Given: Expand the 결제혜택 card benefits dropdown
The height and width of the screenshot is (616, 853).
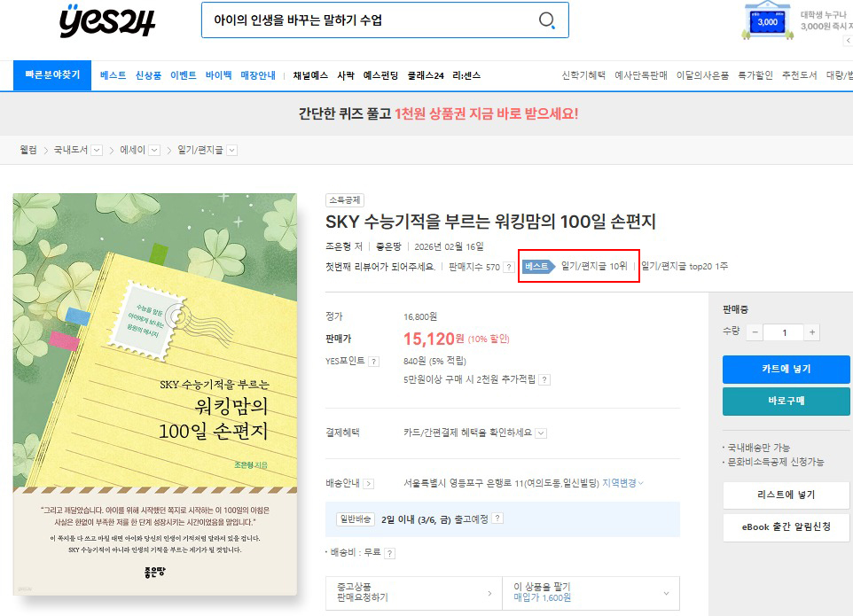Looking at the screenshot, I should [541, 433].
